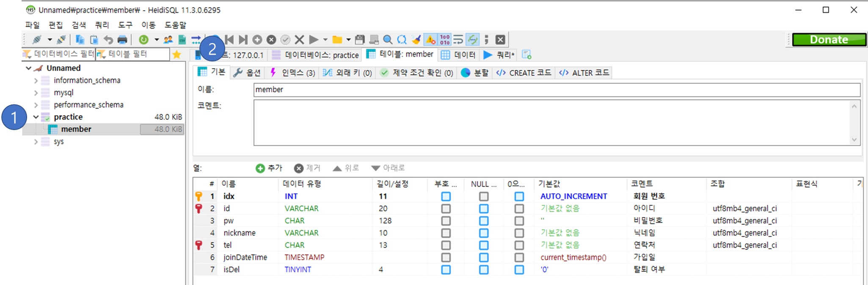Switch to 옵션 tab
Image resolution: width=868 pixels, height=285 pixels.
click(248, 73)
